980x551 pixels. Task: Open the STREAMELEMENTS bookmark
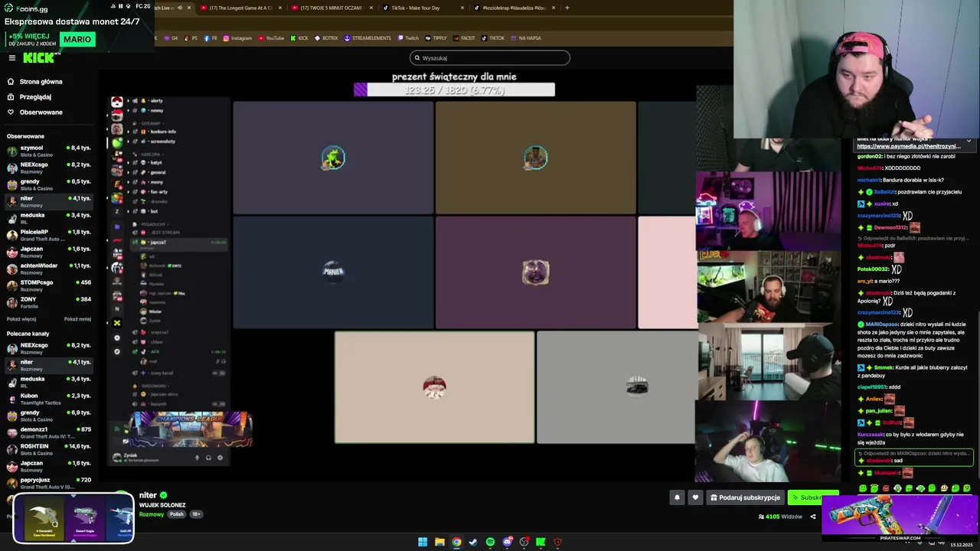tap(367, 38)
